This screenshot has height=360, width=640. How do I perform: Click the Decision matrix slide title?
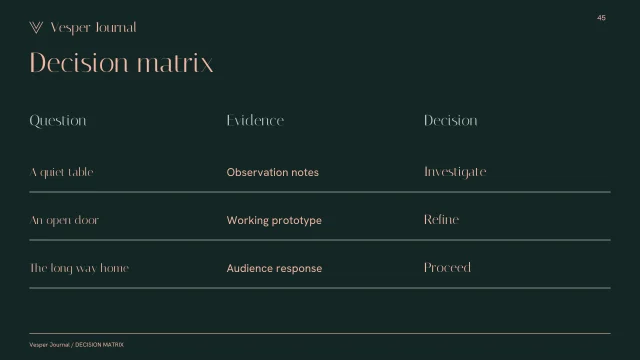pos(121,63)
